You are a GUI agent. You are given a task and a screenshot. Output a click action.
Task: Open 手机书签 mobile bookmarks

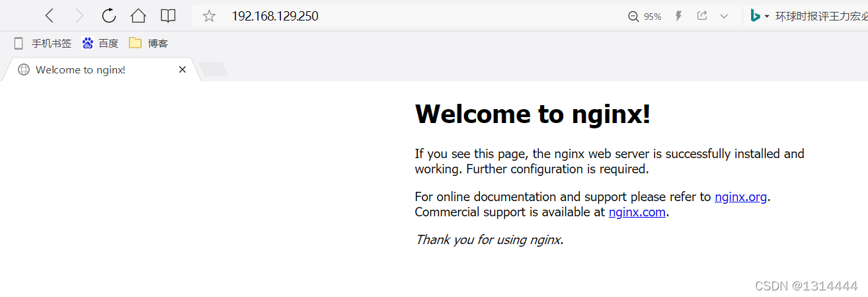43,44
